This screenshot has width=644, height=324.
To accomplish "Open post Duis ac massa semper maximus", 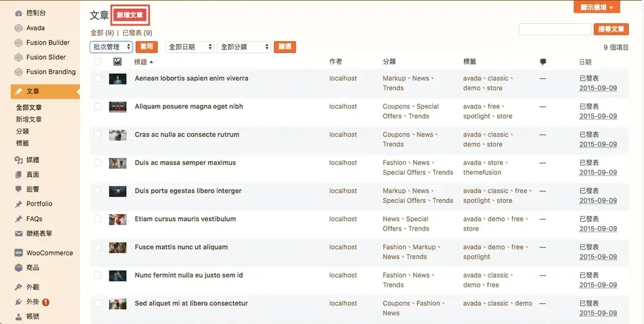I will point(185,162).
